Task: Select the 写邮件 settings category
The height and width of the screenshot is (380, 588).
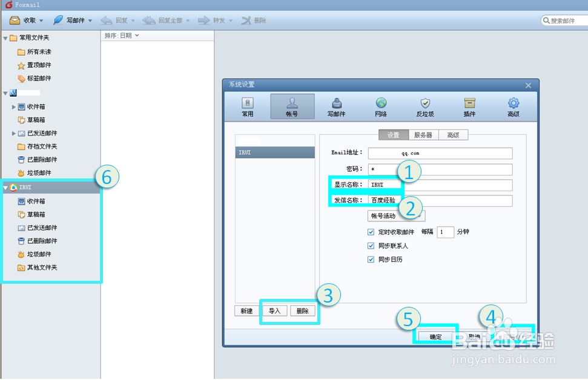Action: [x=336, y=107]
